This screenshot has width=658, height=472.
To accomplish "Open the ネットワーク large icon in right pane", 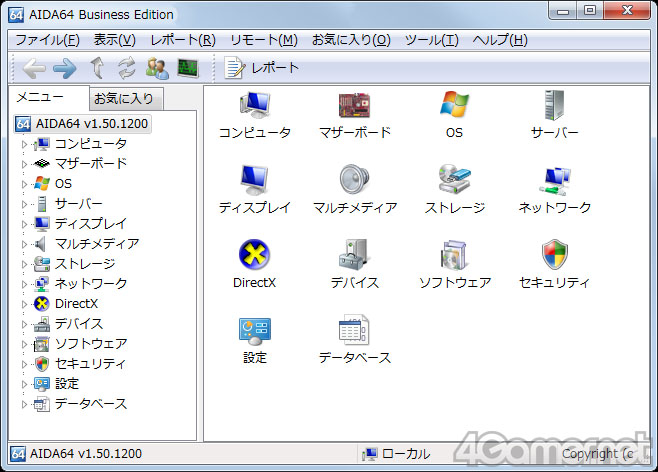I will [554, 180].
